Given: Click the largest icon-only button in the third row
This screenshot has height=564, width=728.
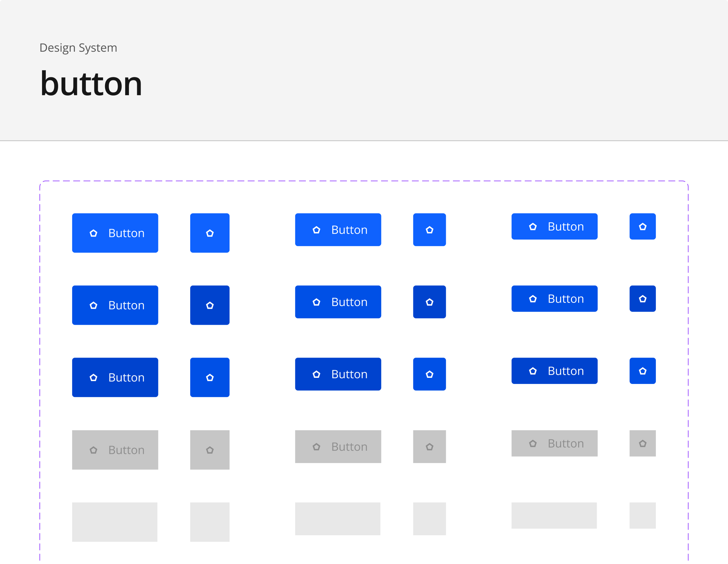Looking at the screenshot, I should coord(210,377).
